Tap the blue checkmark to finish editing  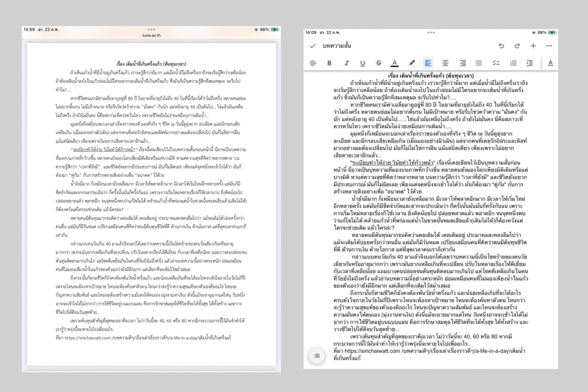click(x=313, y=46)
